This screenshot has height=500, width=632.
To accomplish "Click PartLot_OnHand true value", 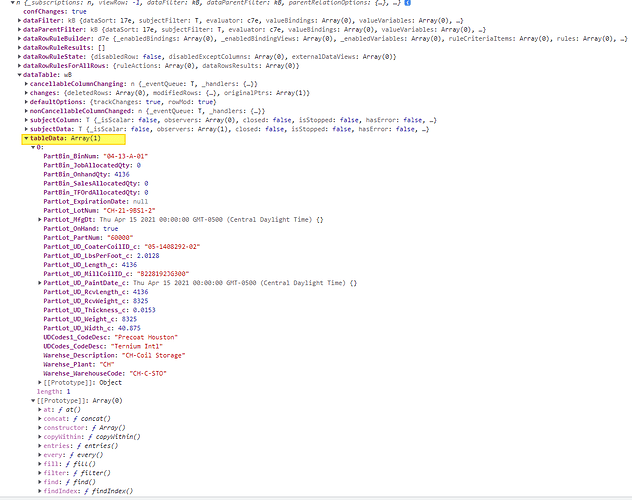I will (x=110, y=228).
